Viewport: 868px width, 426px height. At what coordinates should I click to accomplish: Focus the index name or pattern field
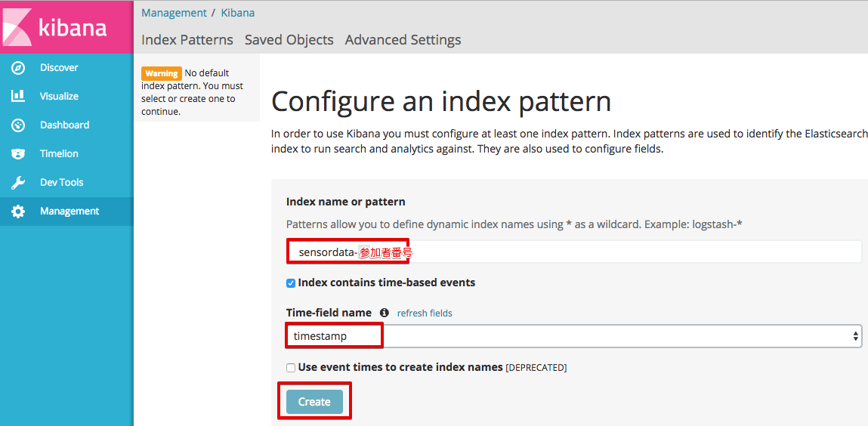pos(573,252)
